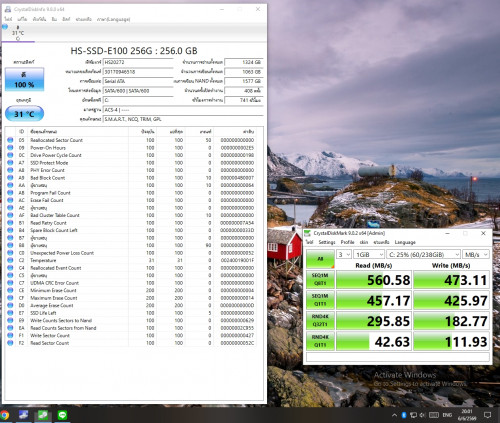Select the disk status orb at 31 °C

click(x=5, y=27)
